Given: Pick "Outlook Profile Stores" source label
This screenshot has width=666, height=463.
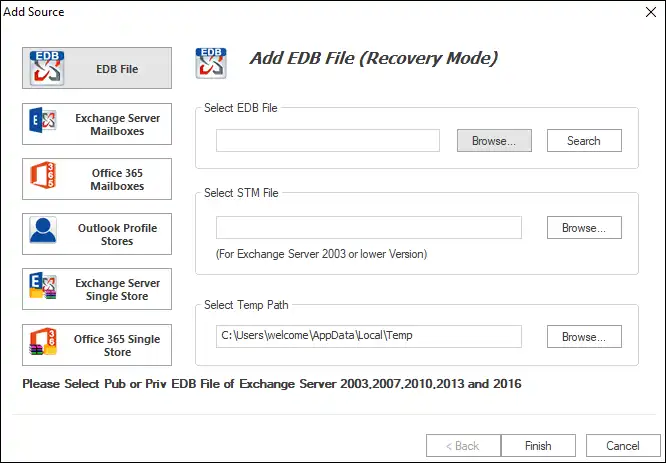Looking at the screenshot, I should [117, 234].
